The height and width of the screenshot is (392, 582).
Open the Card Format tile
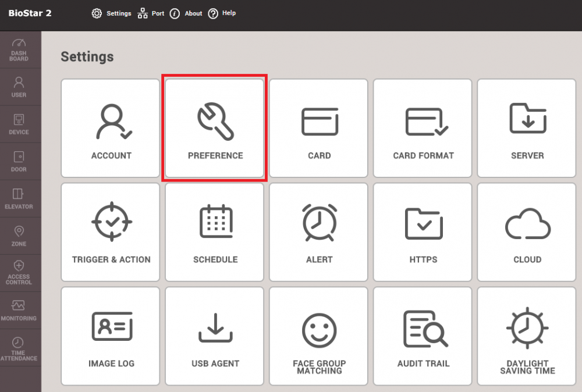(x=423, y=129)
